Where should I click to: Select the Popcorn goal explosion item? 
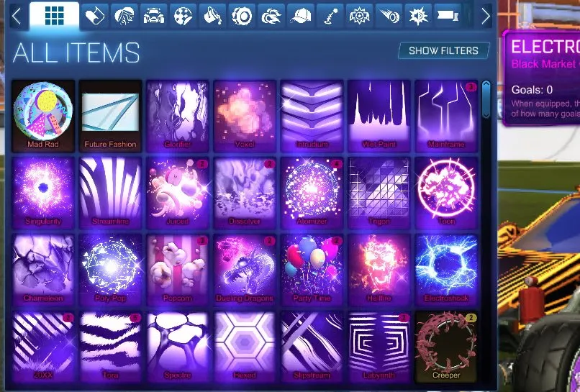(178, 270)
